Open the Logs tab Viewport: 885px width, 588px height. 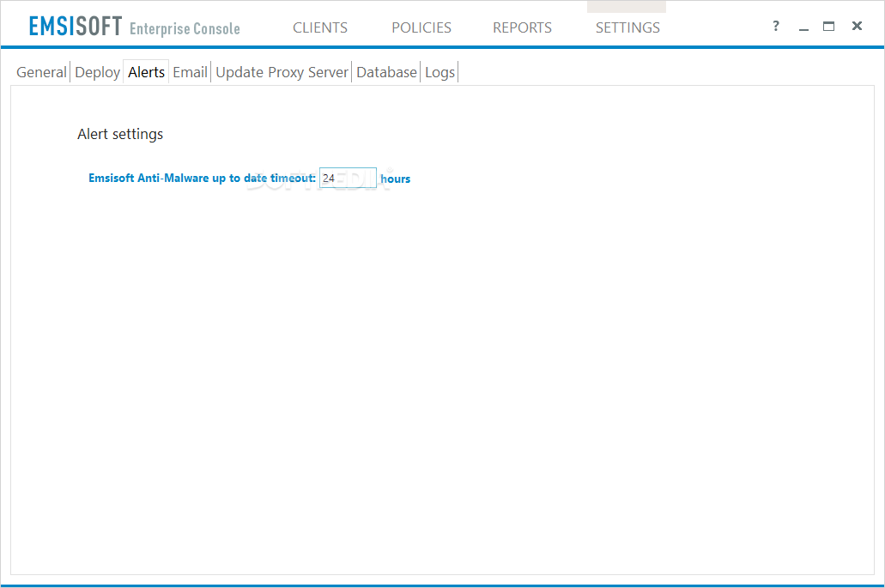point(439,72)
